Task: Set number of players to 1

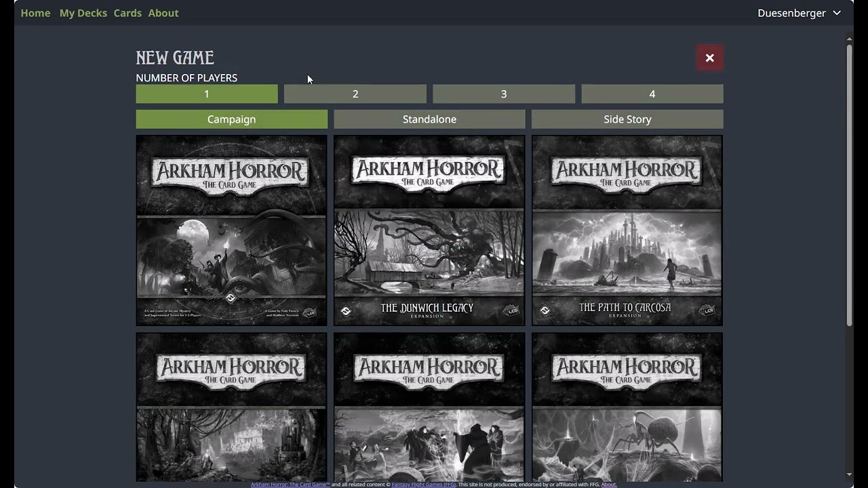Action: click(x=207, y=94)
